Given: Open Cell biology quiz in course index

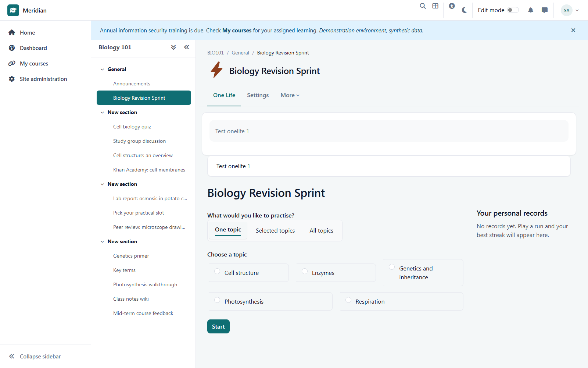Looking at the screenshot, I should point(132,127).
